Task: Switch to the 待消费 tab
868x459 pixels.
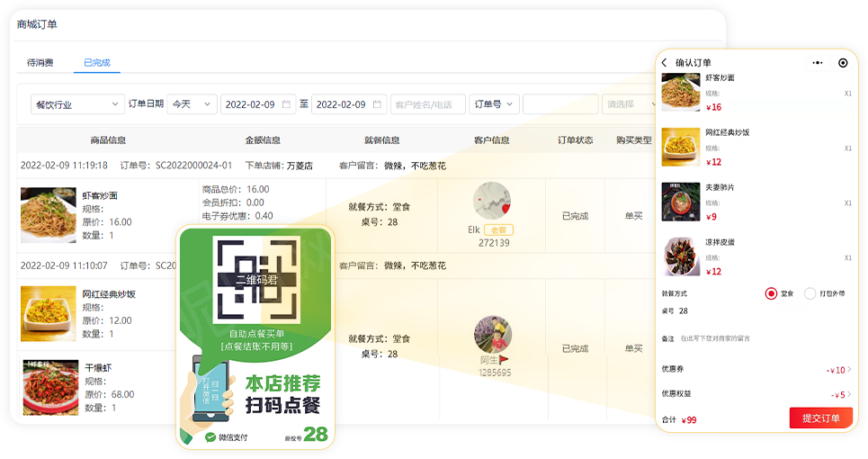Action: pyautogui.click(x=40, y=63)
